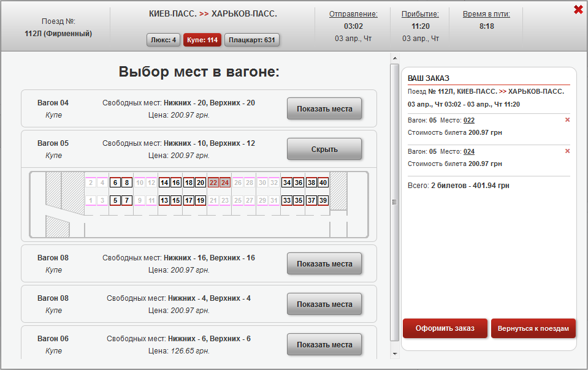This screenshot has width=588, height=370.
Task: Show seats for wagon 06
Action: click(x=324, y=345)
